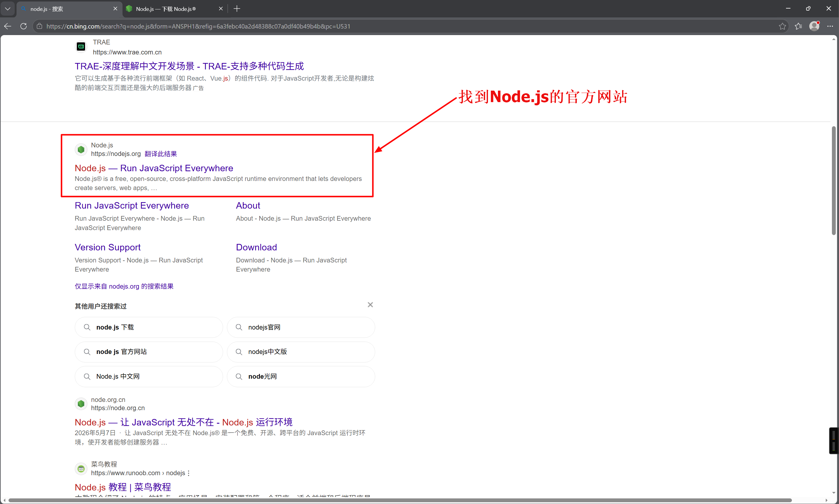
Task: Switch to the 'node.js - 搜索' tab
Action: tap(69, 9)
